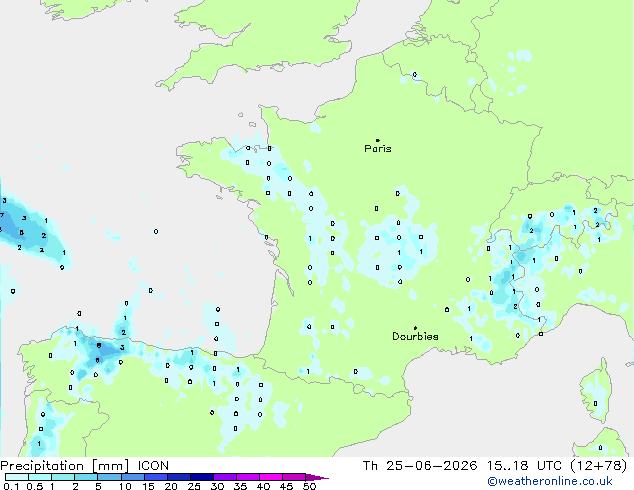Select the 0.5 mm legend swatch
The height and width of the screenshot is (490, 634).
click(x=40, y=477)
